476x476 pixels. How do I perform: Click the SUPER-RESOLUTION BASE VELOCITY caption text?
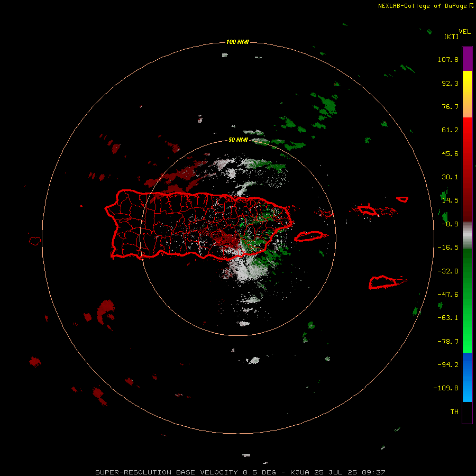[x=167, y=472]
